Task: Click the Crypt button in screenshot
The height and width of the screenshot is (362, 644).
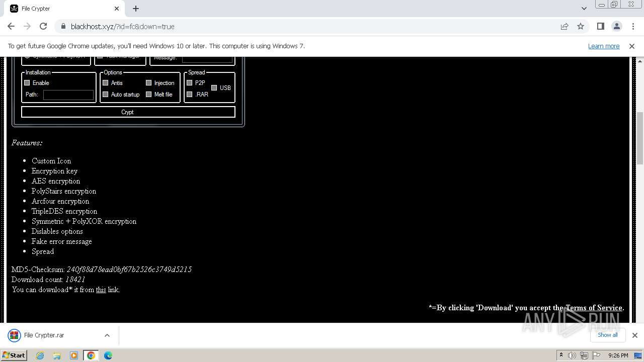Action: (128, 112)
